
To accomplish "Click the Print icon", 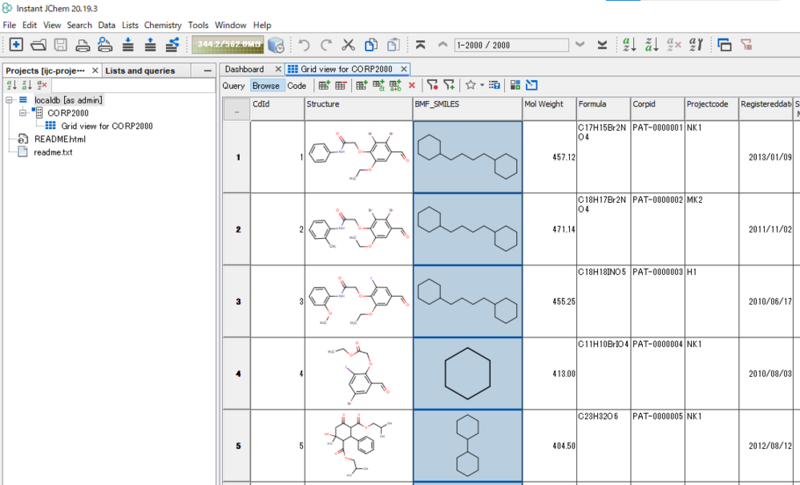I will tap(83, 45).
